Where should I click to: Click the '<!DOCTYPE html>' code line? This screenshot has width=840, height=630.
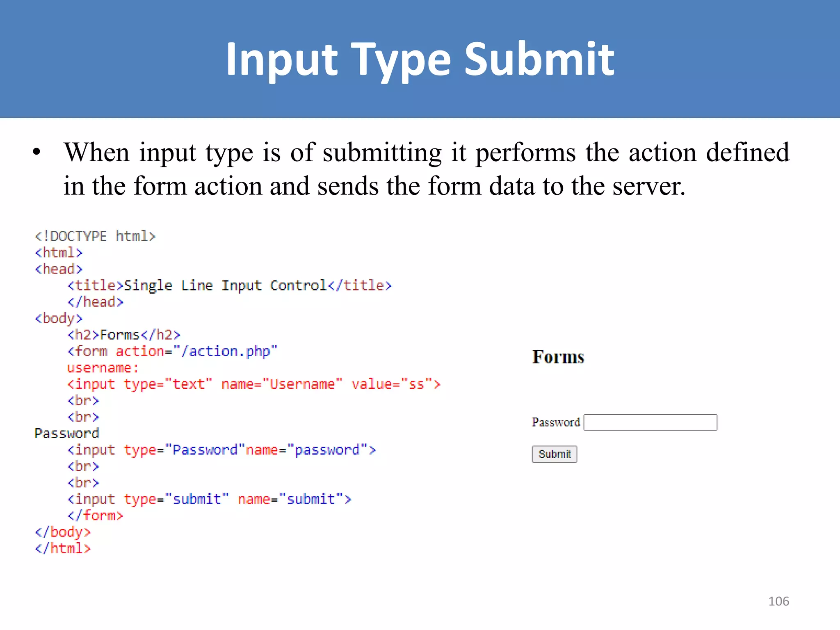95,236
